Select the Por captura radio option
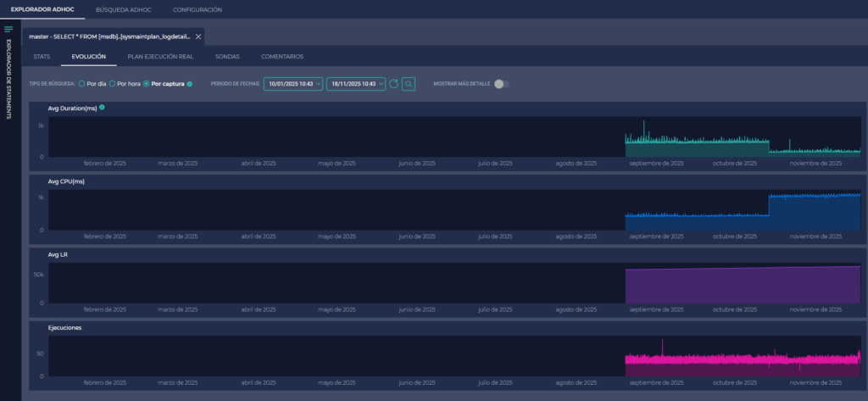 (147, 84)
